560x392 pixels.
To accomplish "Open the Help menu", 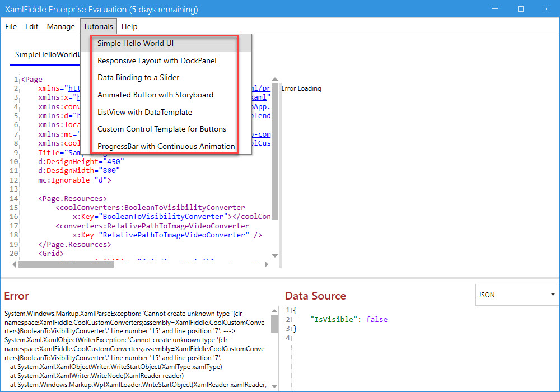I will coord(129,26).
